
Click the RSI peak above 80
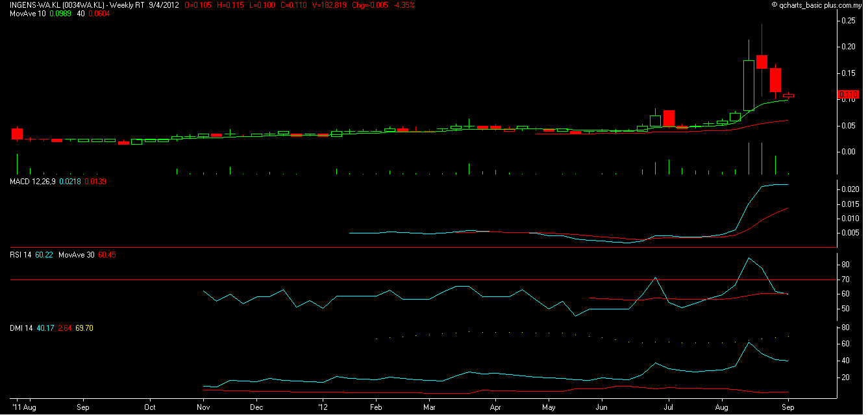tap(749, 258)
